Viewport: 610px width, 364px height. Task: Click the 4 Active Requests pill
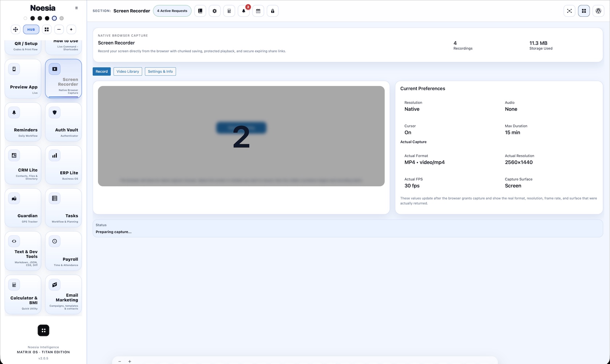coord(172,11)
